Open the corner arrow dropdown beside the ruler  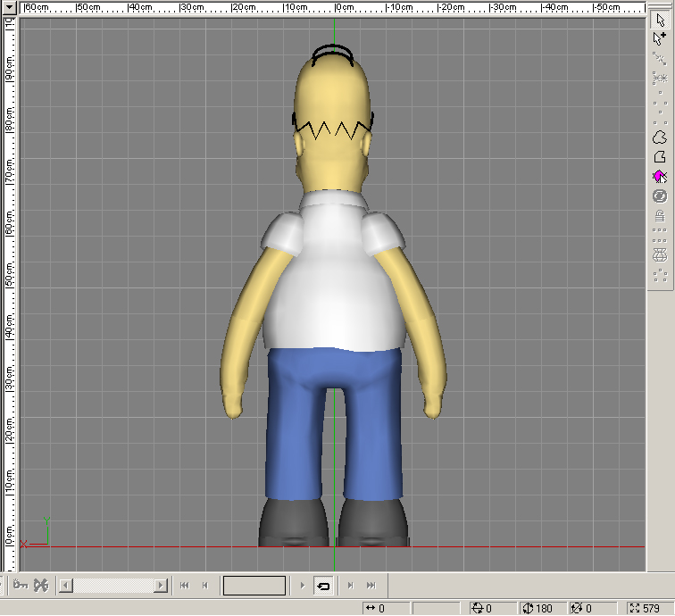click(x=10, y=7)
